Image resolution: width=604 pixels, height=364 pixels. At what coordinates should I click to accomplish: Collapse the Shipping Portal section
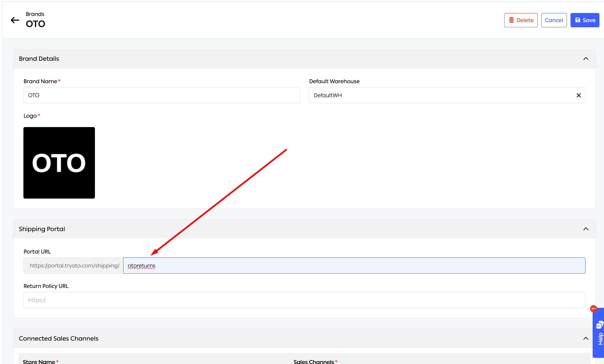tap(586, 229)
